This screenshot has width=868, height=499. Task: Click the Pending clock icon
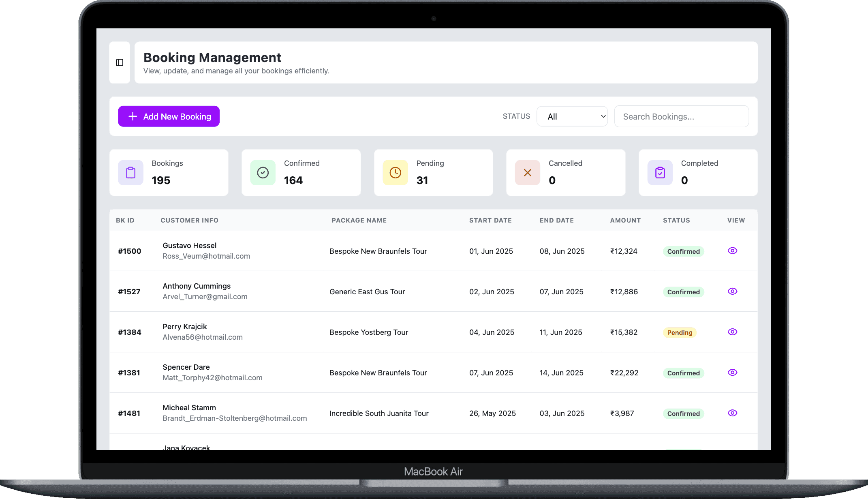pyautogui.click(x=395, y=172)
